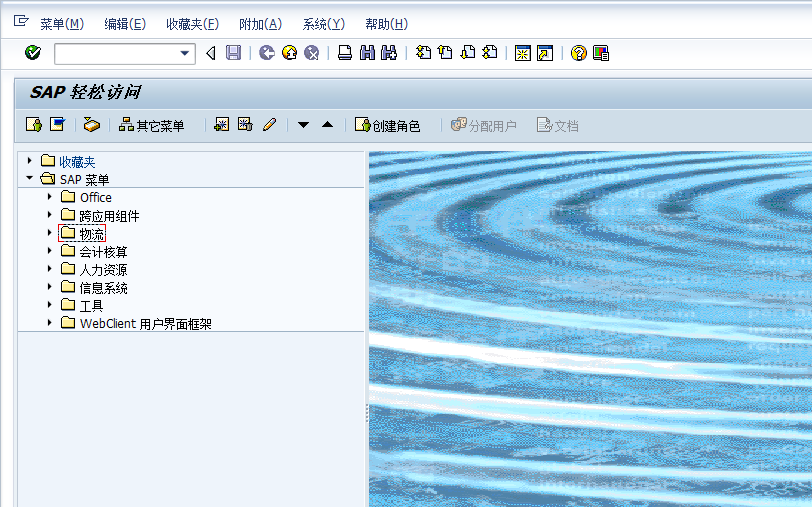
Task: Open the 菜单(M) menu
Action: click(x=62, y=24)
